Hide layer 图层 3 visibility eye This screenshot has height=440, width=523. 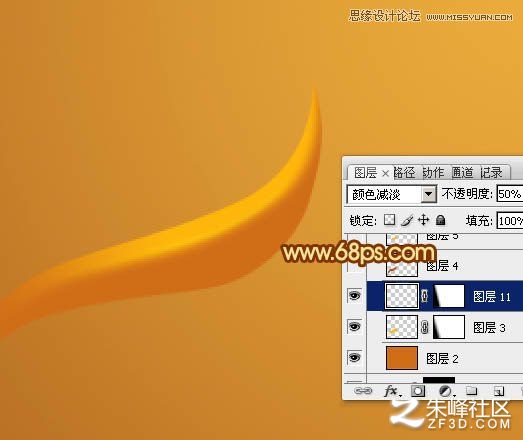click(354, 326)
